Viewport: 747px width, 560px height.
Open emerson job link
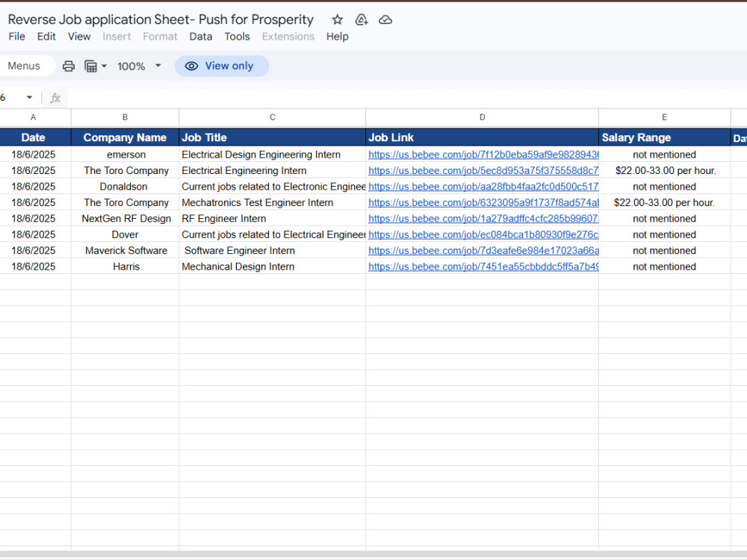[483, 155]
